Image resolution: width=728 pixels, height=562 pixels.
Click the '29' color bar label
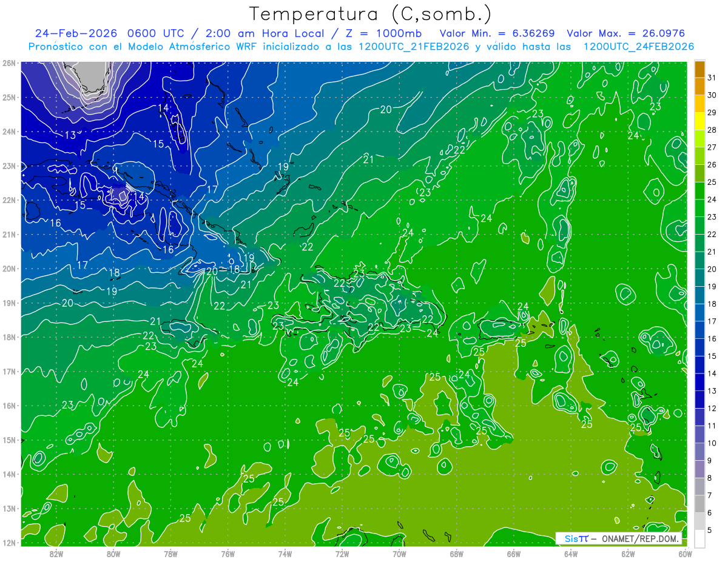tap(712, 113)
